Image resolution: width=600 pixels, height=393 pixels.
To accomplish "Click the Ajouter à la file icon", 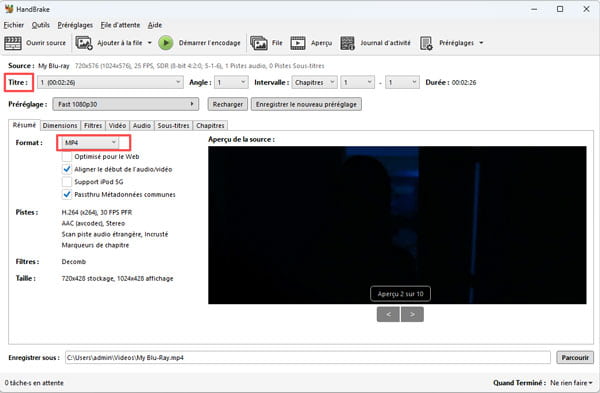I will [x=84, y=43].
